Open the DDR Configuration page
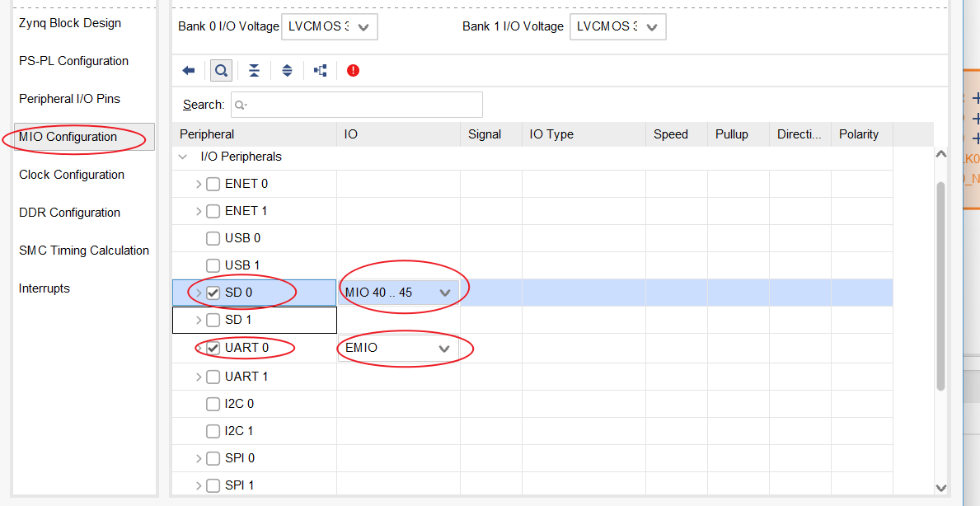 point(69,213)
